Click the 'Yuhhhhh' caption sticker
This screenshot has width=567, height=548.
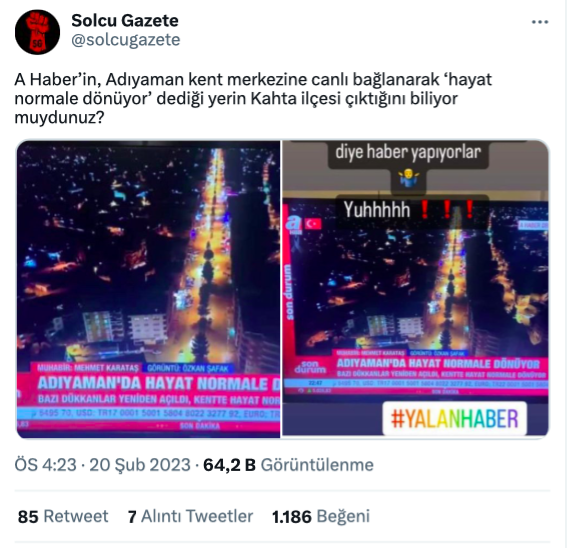[412, 210]
